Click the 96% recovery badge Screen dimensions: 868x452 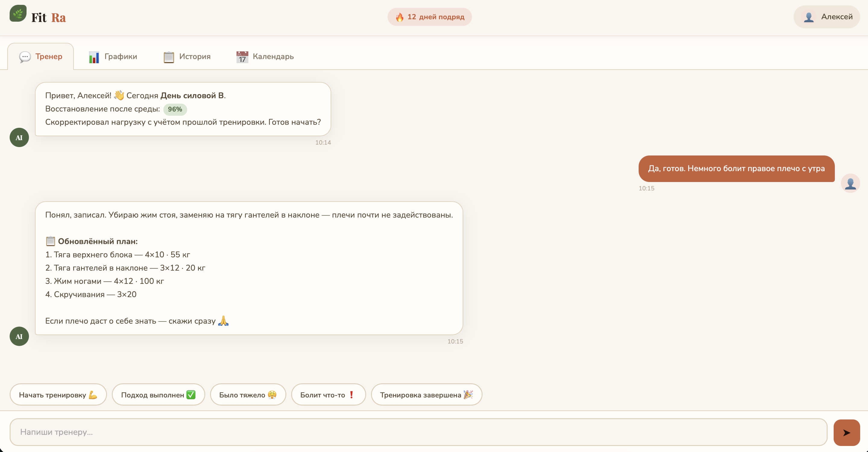[175, 109]
